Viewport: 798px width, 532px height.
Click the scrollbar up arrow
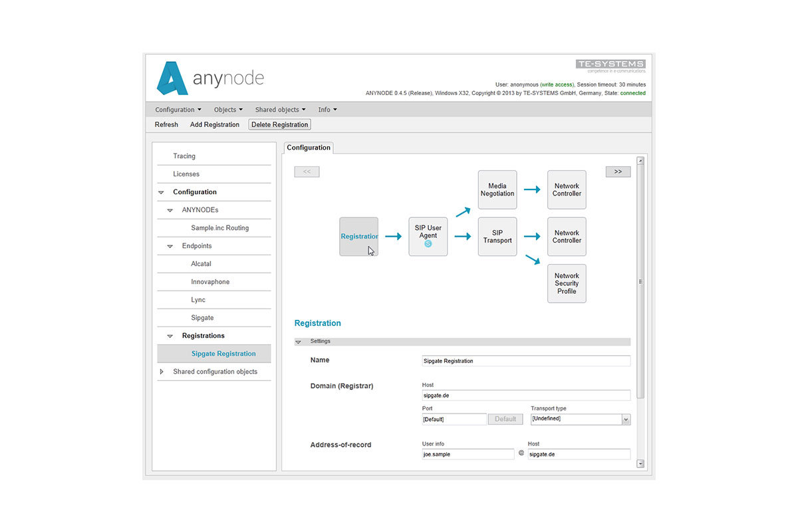point(640,161)
